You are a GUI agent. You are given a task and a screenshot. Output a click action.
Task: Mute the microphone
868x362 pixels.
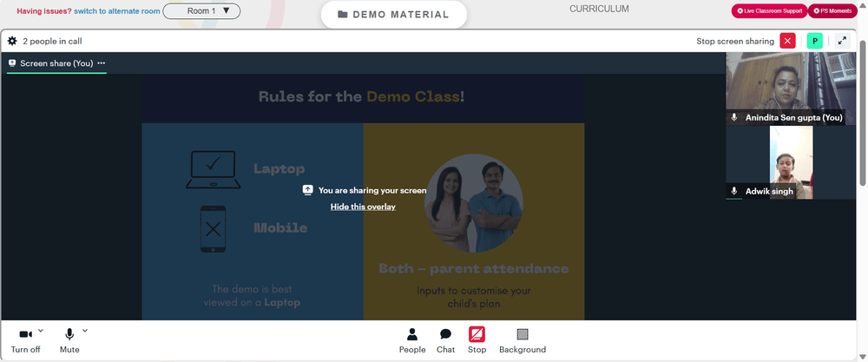tap(69, 340)
